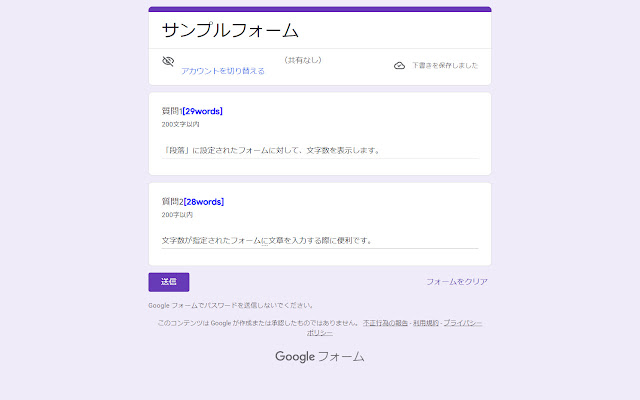Click the password warning text below 送信
The height and width of the screenshot is (400, 640).
click(x=231, y=305)
